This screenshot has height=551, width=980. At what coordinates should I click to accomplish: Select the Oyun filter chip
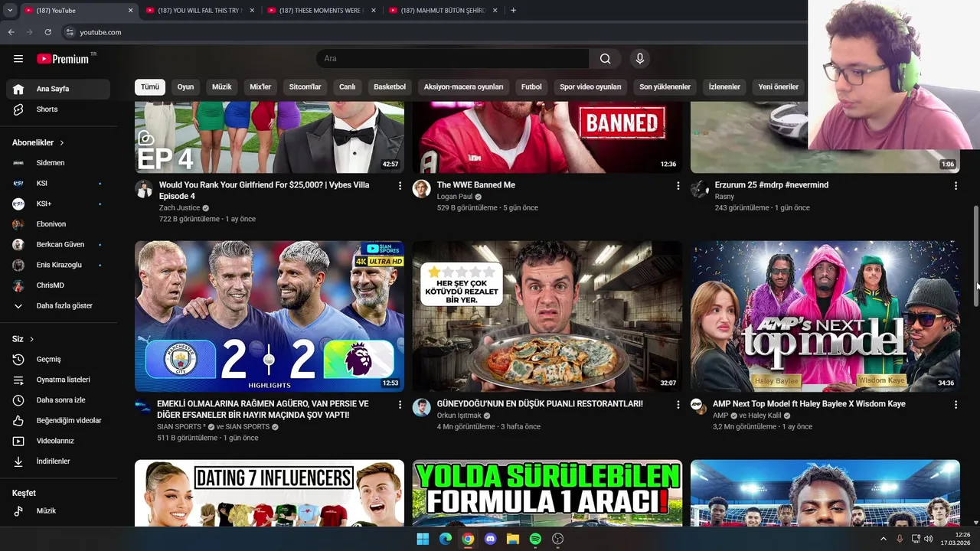pyautogui.click(x=186, y=87)
